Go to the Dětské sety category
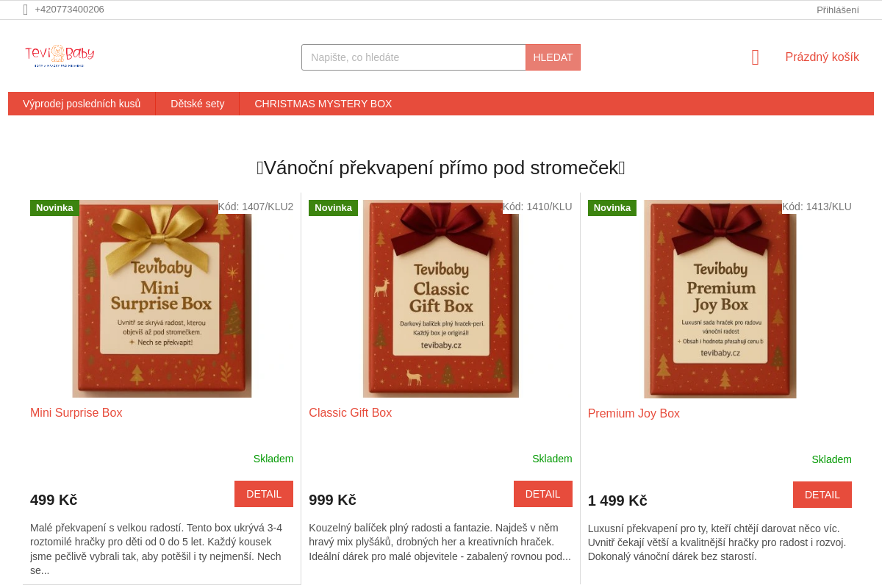The height and width of the screenshot is (588, 882). pyautogui.click(x=198, y=104)
